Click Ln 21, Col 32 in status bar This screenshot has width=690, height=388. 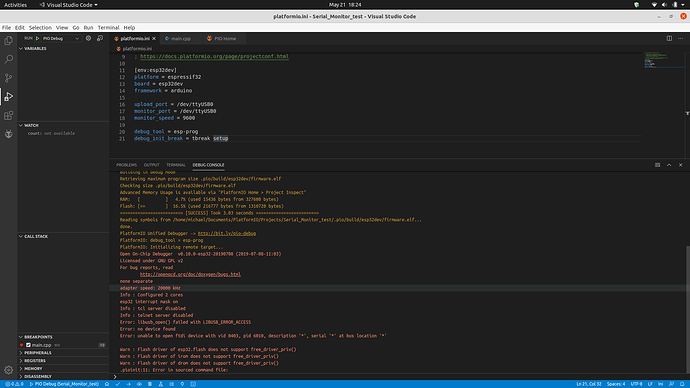pos(589,384)
